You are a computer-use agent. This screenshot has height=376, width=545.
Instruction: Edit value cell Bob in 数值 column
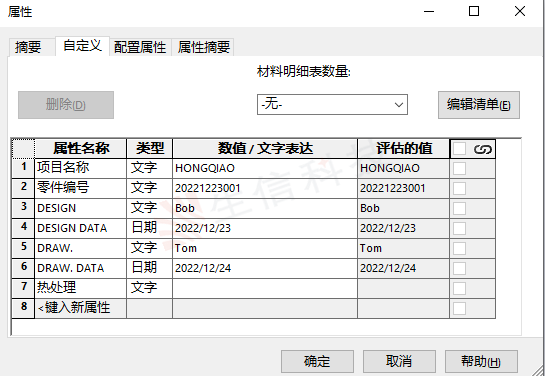click(265, 209)
